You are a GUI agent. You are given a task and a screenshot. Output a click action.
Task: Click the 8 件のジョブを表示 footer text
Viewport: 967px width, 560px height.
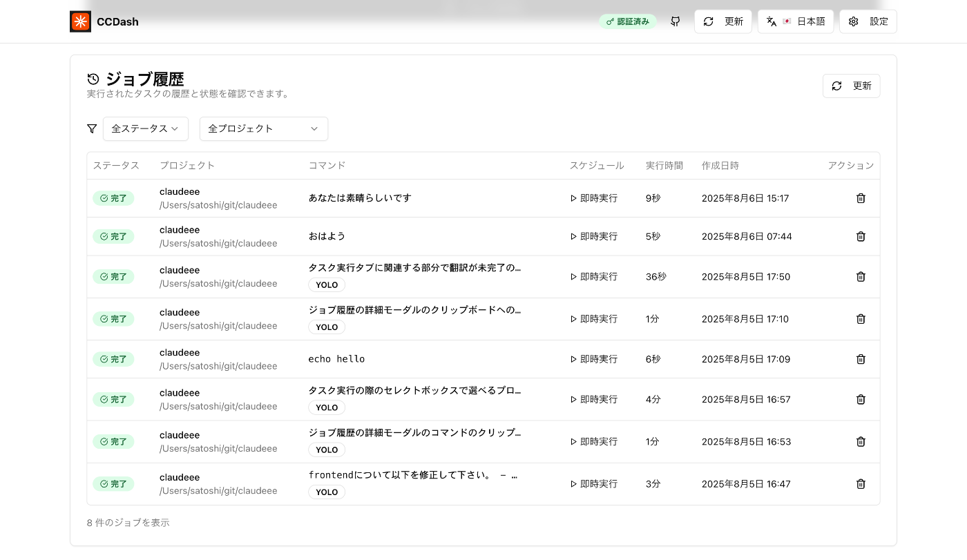click(x=128, y=523)
